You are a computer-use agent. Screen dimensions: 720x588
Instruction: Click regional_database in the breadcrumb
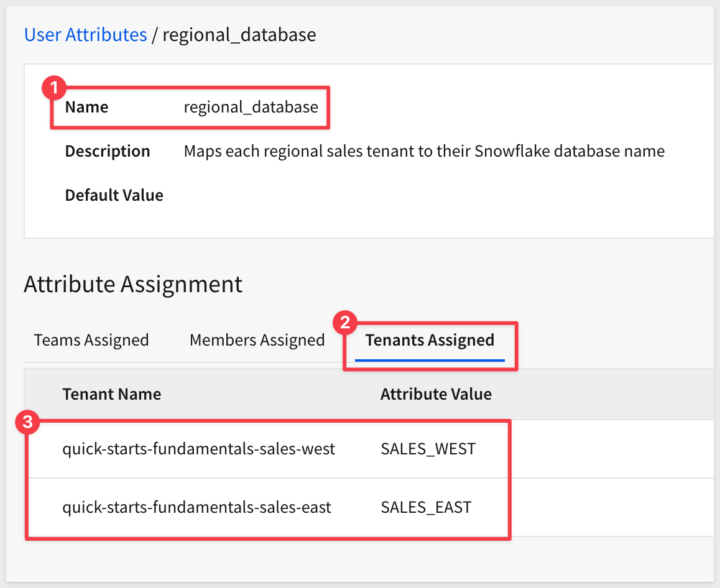(239, 35)
